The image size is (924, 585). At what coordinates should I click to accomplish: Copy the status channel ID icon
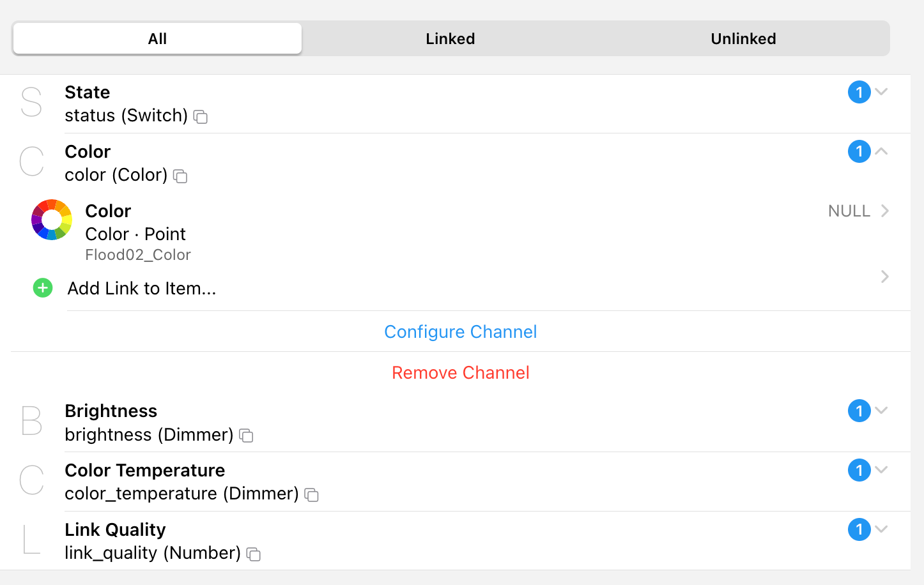click(201, 117)
